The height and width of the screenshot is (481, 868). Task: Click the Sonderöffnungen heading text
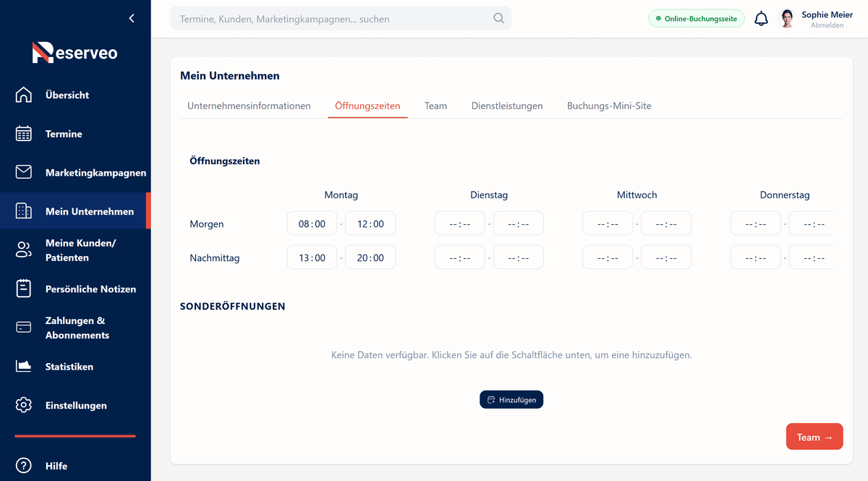[233, 306]
